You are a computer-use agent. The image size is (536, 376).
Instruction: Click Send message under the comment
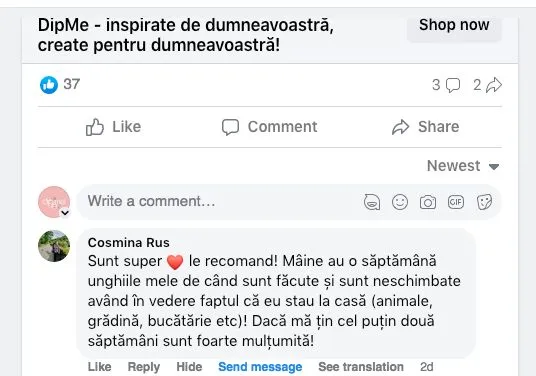tap(260, 367)
